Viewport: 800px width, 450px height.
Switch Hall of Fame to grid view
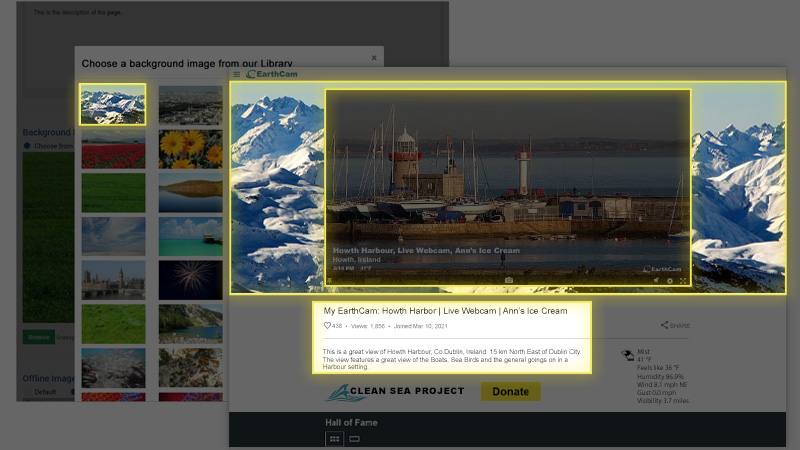(x=334, y=439)
